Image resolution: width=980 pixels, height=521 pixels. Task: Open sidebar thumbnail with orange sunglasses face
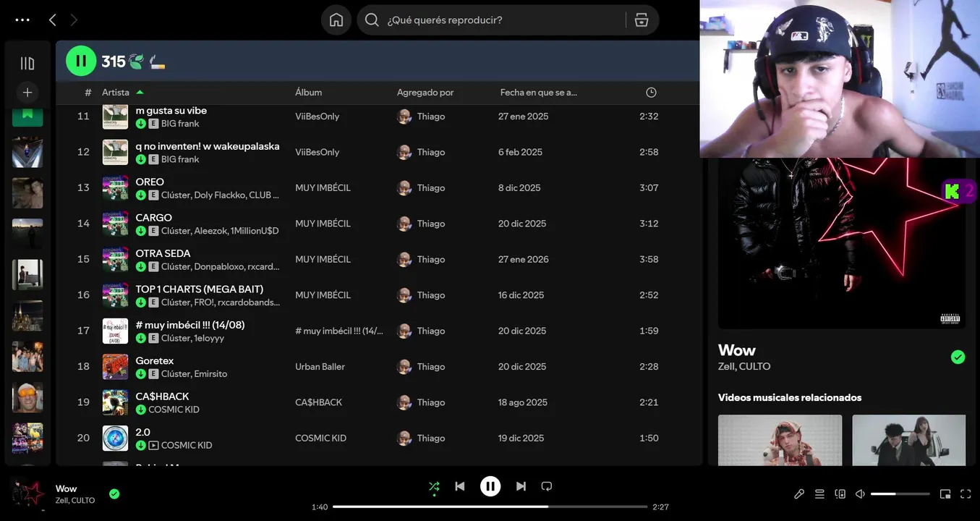click(x=27, y=397)
